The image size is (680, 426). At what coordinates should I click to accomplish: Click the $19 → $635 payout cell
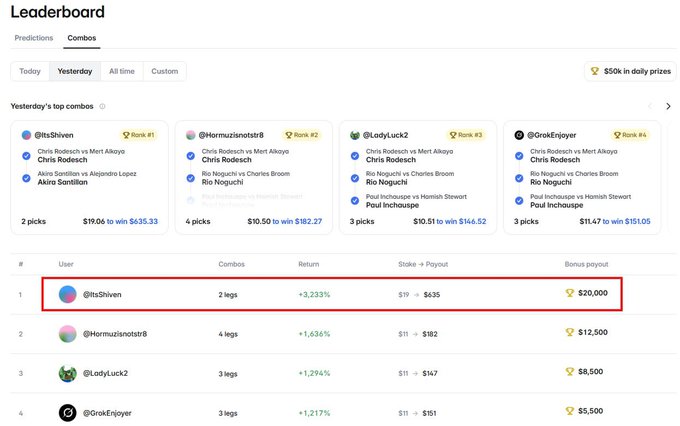[419, 295]
